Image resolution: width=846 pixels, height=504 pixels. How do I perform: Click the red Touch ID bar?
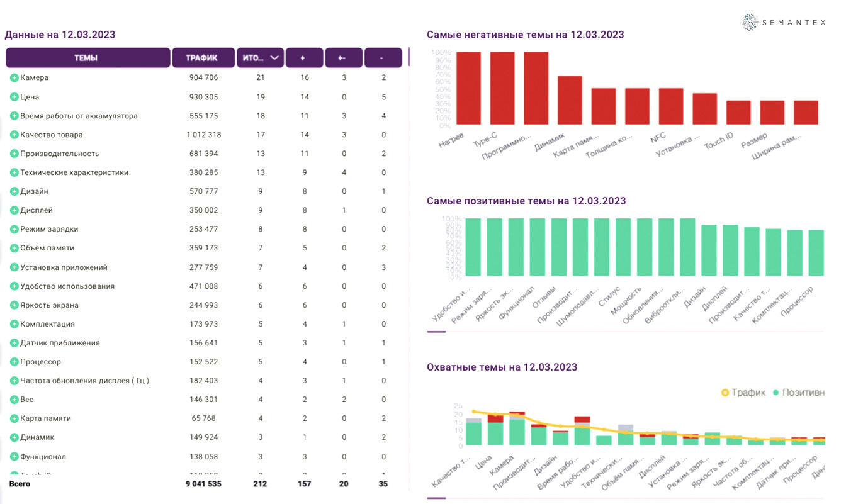click(738, 113)
